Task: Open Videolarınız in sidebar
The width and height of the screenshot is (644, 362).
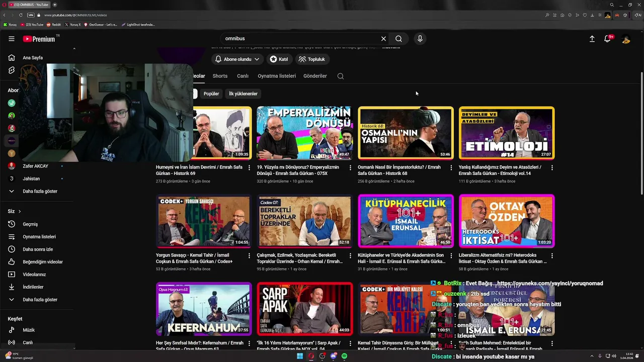Action: coord(34,275)
